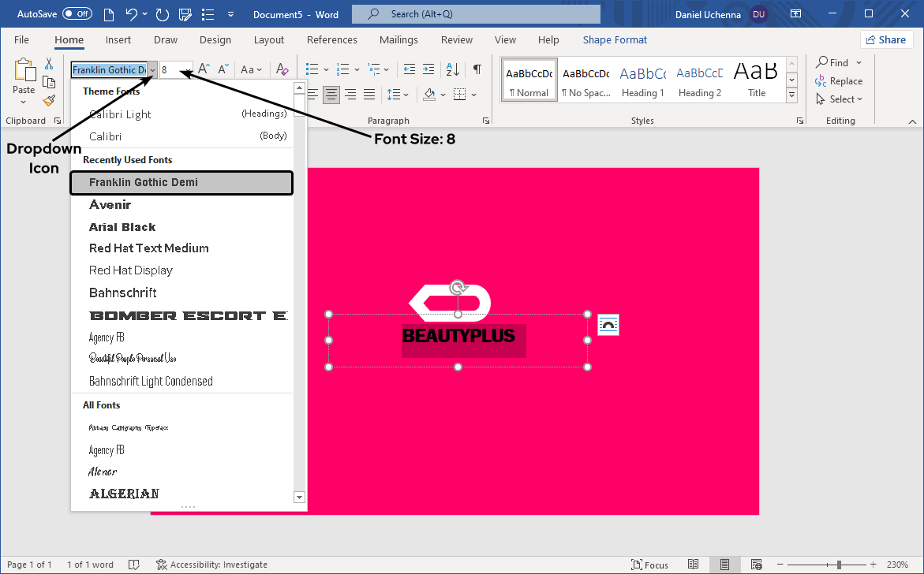Screen dimensions: 924x574
Task: Click the Layout Options icon beside text box
Action: point(608,325)
